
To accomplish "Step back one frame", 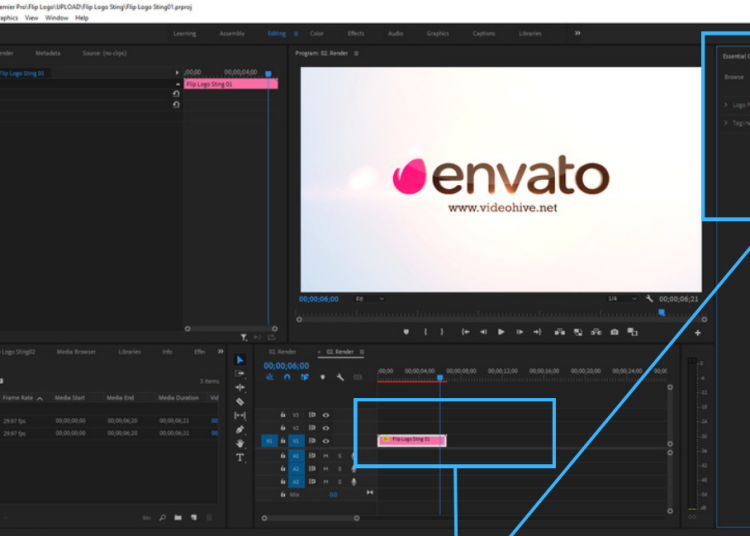I will click(x=484, y=332).
